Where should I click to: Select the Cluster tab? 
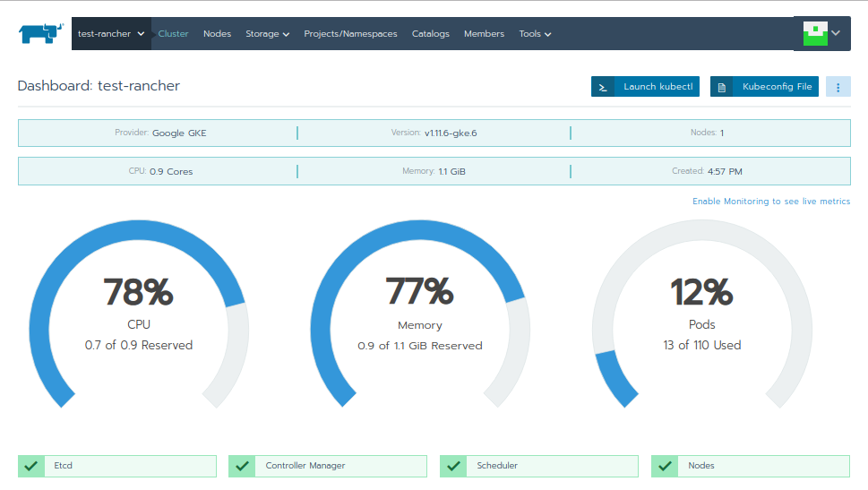(x=173, y=34)
